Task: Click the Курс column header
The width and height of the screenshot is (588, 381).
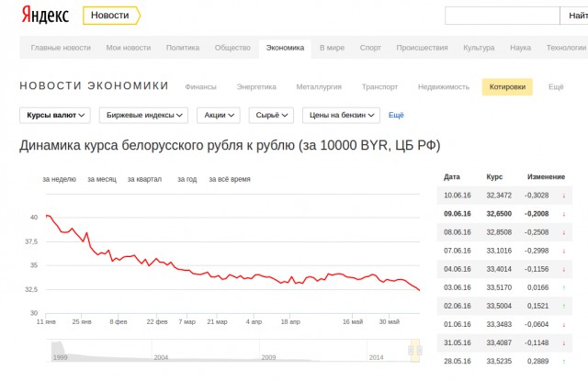Action: click(494, 177)
